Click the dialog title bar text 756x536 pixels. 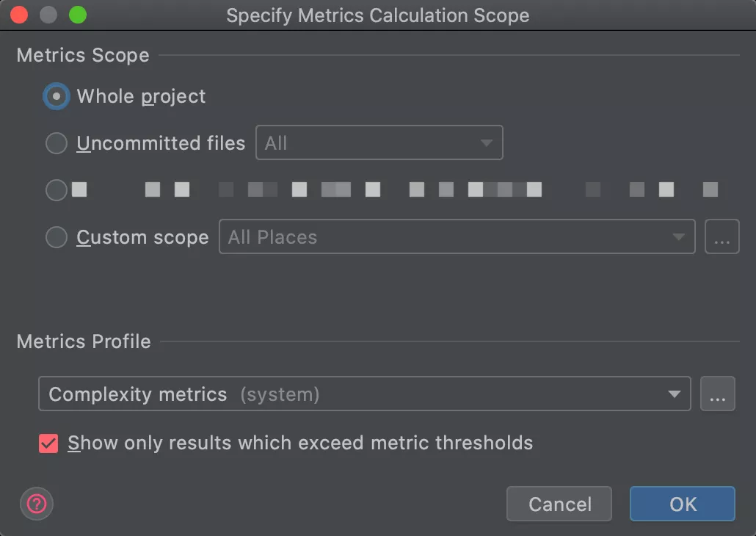coord(377,15)
